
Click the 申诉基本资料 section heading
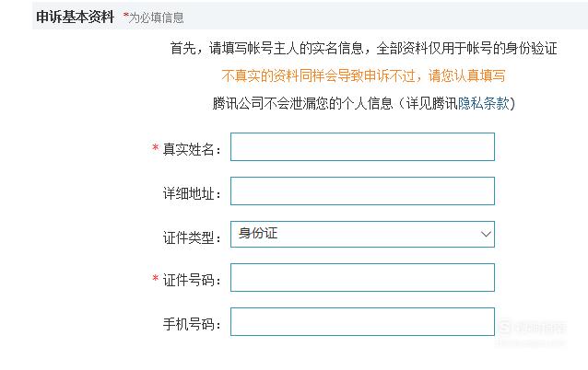point(75,17)
